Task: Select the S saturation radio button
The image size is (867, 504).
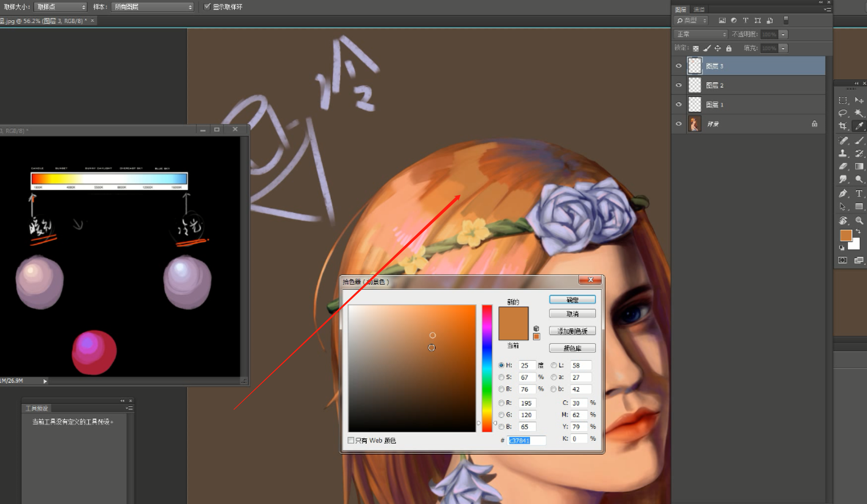Action: pyautogui.click(x=501, y=377)
